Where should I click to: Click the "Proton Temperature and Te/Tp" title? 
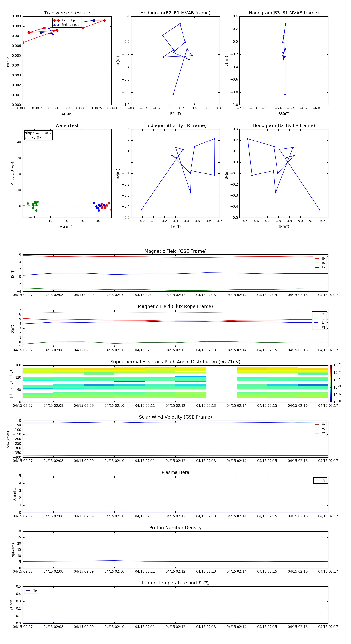point(175,583)
